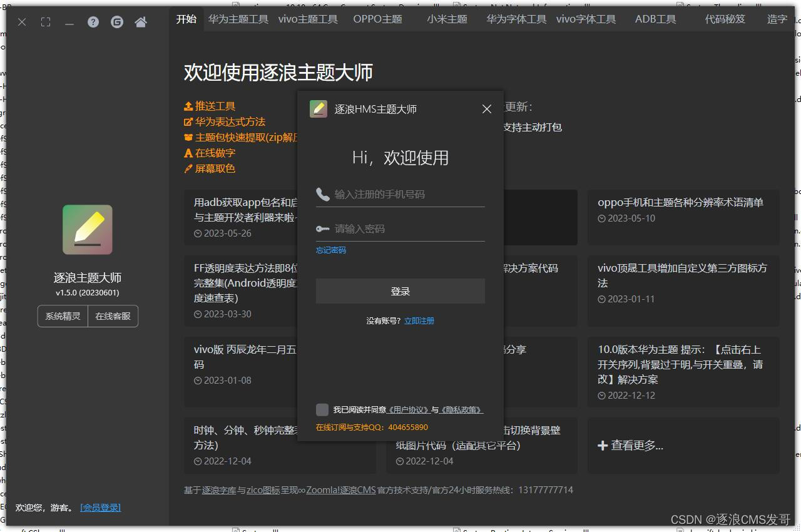
Task: Click the help question mark icon
Action: [x=93, y=22]
